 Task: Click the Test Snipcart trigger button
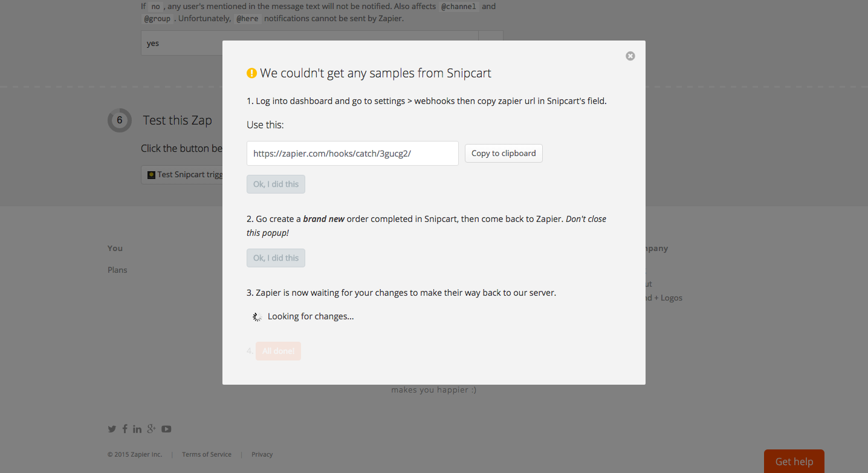click(x=182, y=175)
